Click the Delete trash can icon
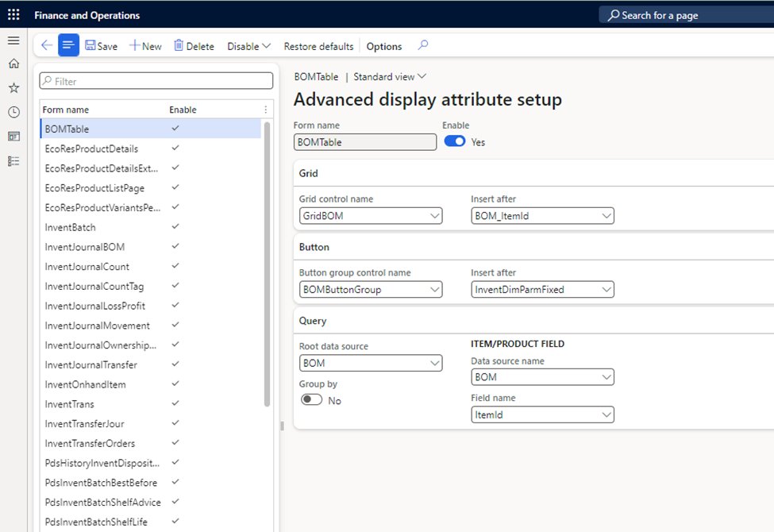 [179, 45]
